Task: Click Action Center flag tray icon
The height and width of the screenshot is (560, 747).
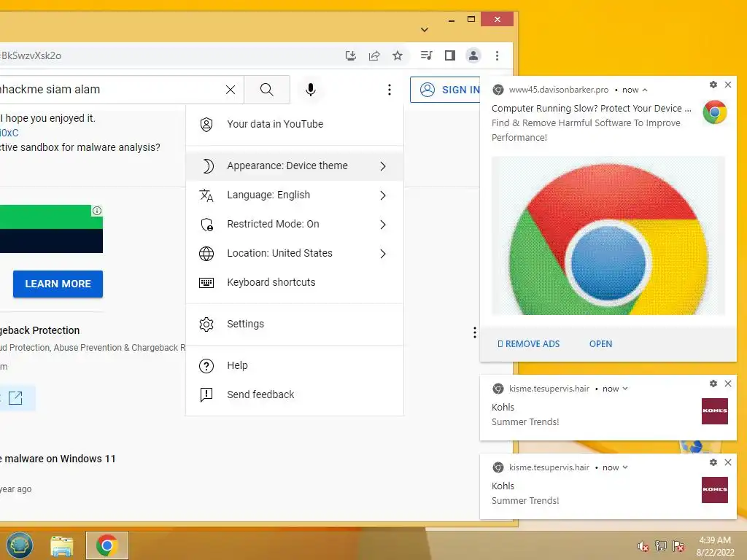Action: (678, 545)
